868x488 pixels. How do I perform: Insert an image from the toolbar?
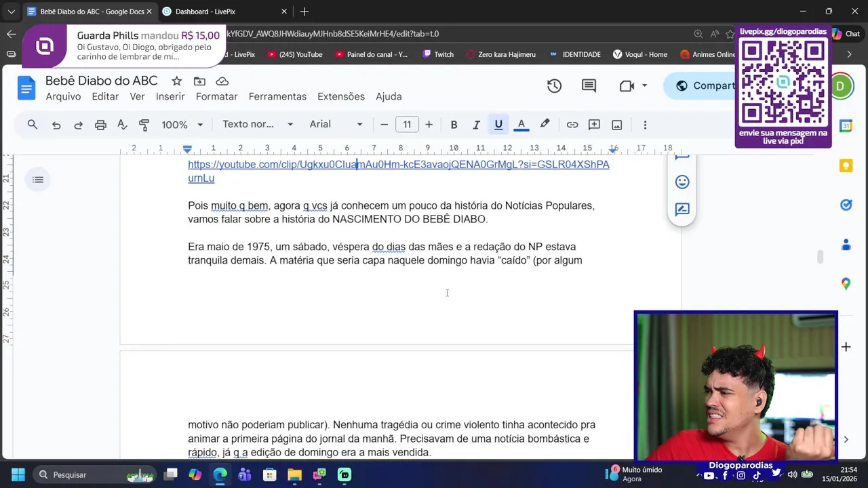[x=617, y=125]
